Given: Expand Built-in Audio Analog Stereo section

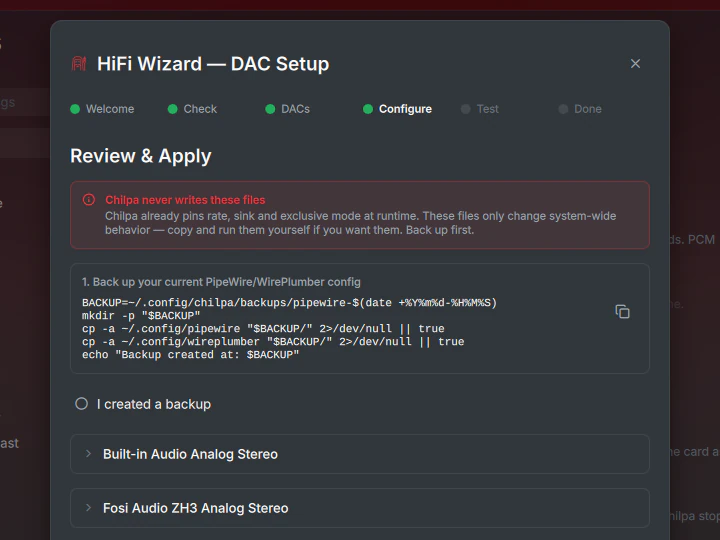Looking at the screenshot, I should (360, 454).
